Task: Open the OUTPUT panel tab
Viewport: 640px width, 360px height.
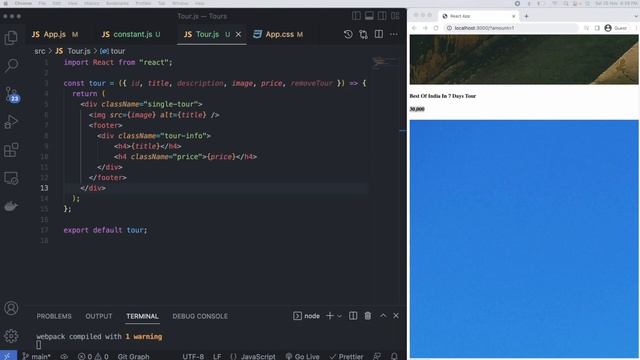Action: coord(99,316)
